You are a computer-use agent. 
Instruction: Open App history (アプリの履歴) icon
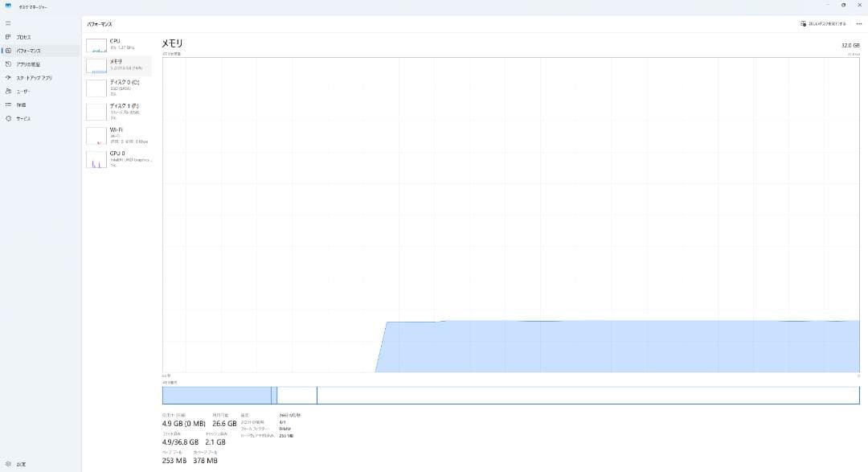click(x=8, y=64)
